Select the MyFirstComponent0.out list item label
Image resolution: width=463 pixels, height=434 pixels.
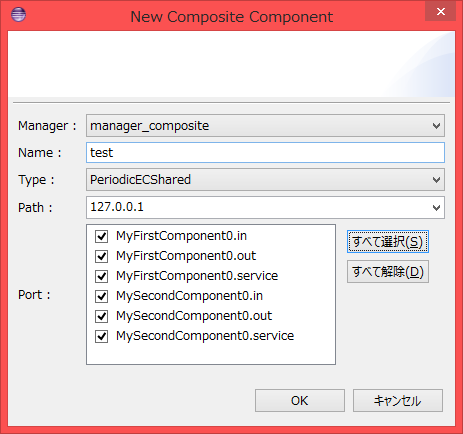pyautogui.click(x=186, y=256)
